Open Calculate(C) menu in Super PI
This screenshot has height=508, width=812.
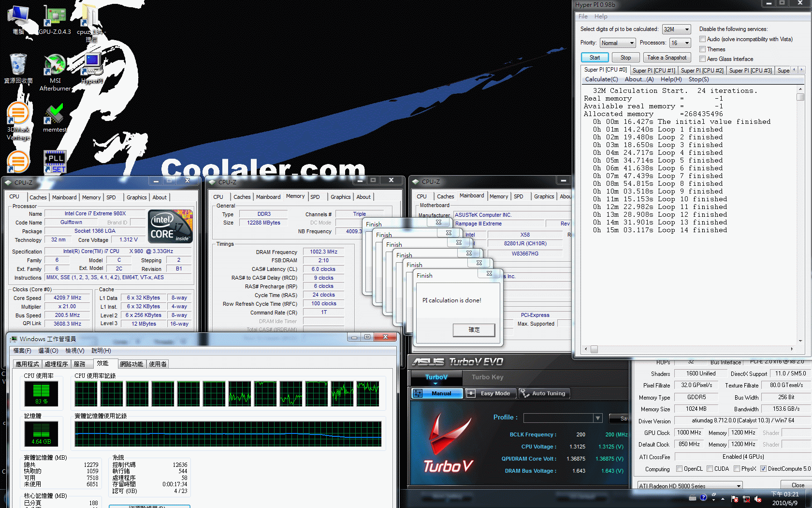click(x=601, y=79)
